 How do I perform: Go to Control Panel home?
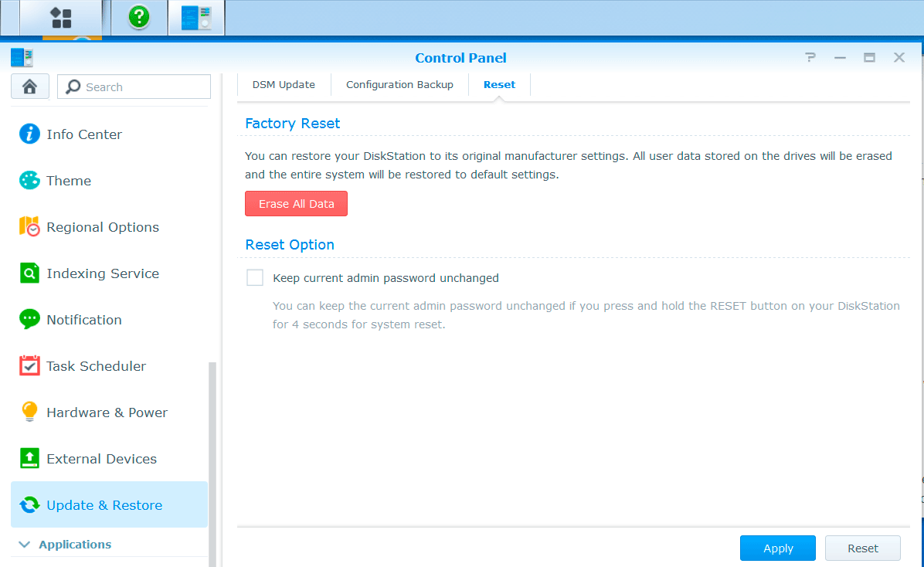(x=30, y=87)
